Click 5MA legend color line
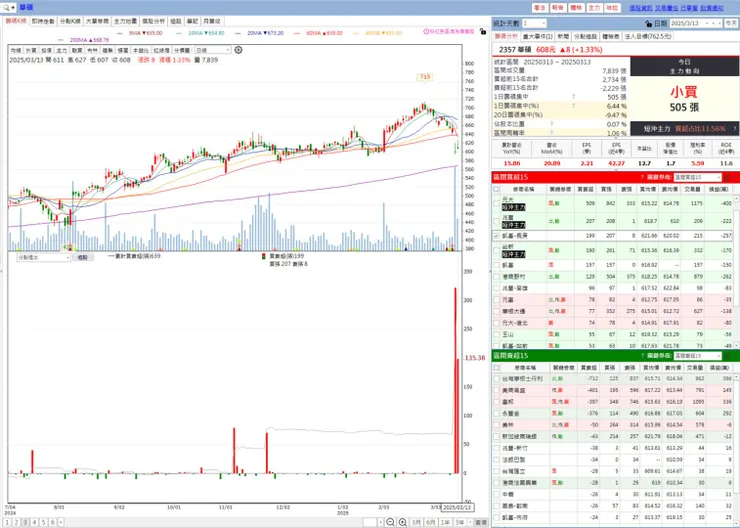 (120, 34)
